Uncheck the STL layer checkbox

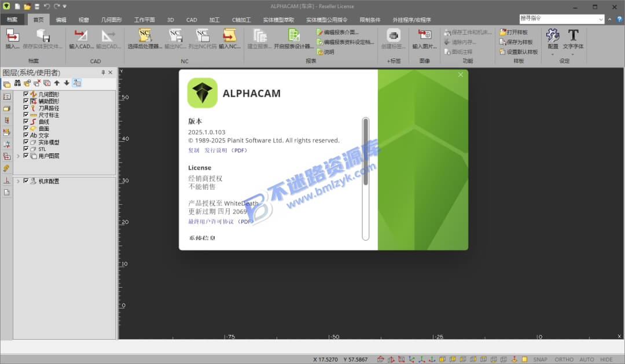[26, 148]
